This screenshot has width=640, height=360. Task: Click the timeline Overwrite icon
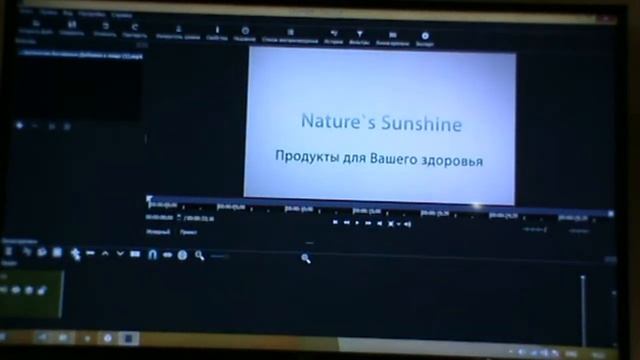click(x=135, y=254)
